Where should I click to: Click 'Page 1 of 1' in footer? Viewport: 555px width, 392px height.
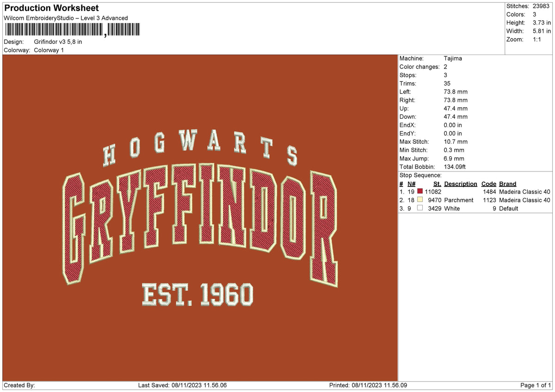536,385
